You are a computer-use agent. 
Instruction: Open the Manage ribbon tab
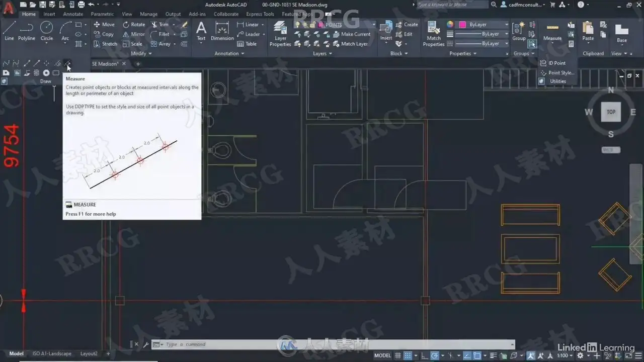[x=148, y=14]
